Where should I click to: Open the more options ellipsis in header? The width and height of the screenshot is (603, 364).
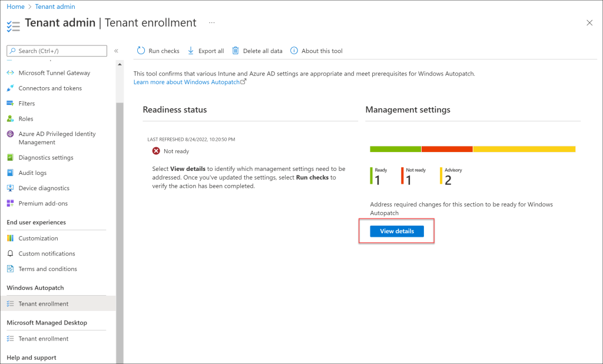212,23
